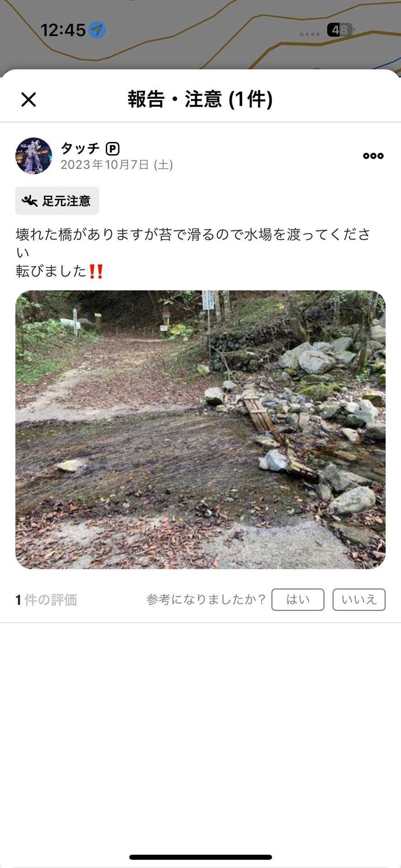Mark the report helpful with はい
Viewport: 401px width, 868px height.
tap(298, 599)
